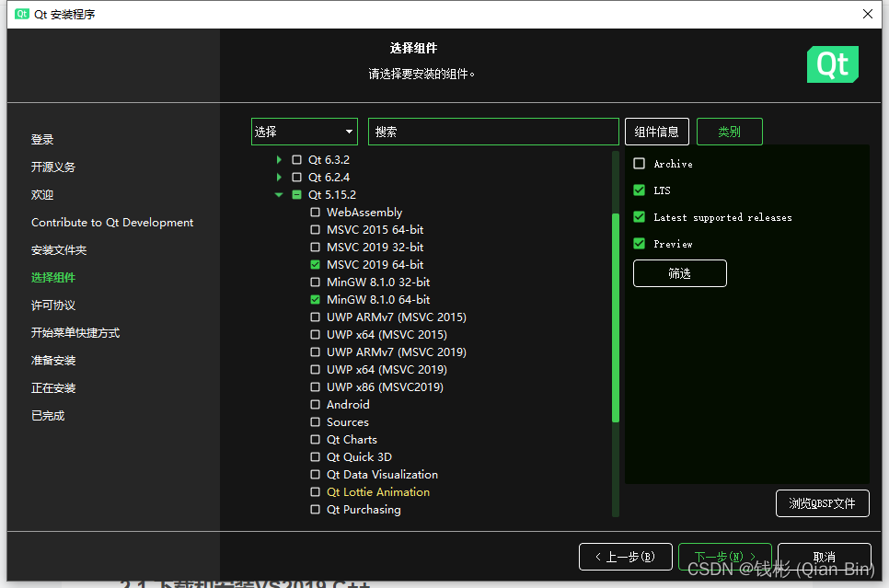The width and height of the screenshot is (889, 588).
Task: Check the Qt 6.3.2 checkbox
Action: click(296, 160)
